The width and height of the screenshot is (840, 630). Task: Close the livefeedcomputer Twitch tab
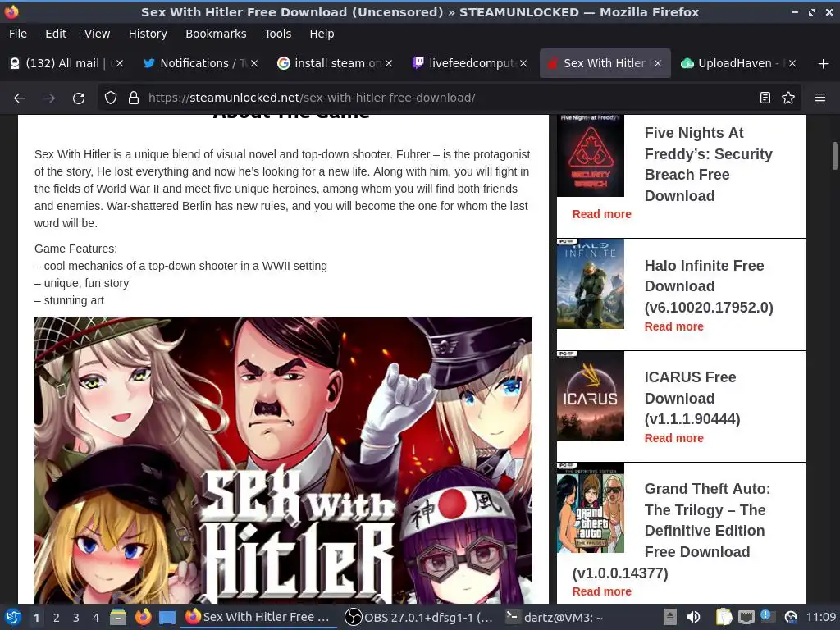[523, 63]
